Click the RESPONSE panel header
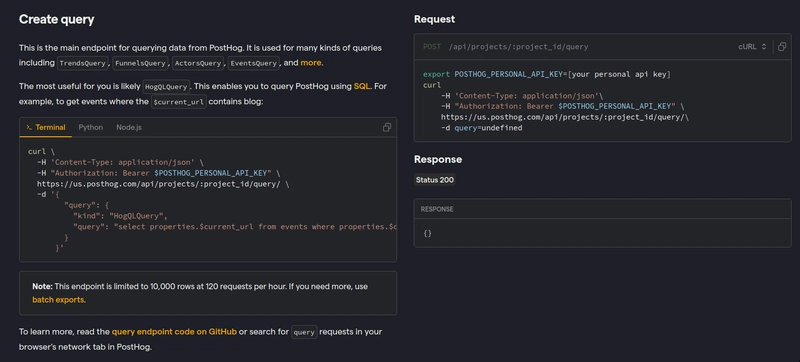Viewport: 800px width, 362px height. point(603,209)
